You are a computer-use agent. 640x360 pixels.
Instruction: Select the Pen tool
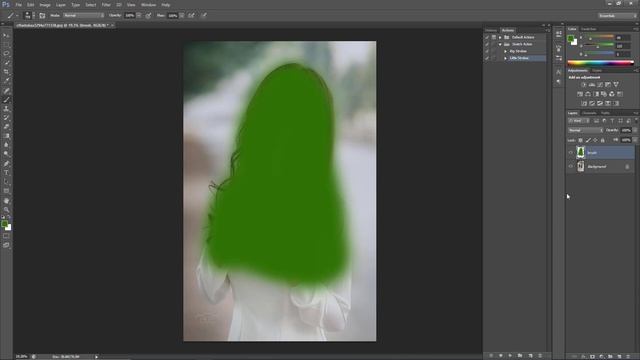[6, 164]
